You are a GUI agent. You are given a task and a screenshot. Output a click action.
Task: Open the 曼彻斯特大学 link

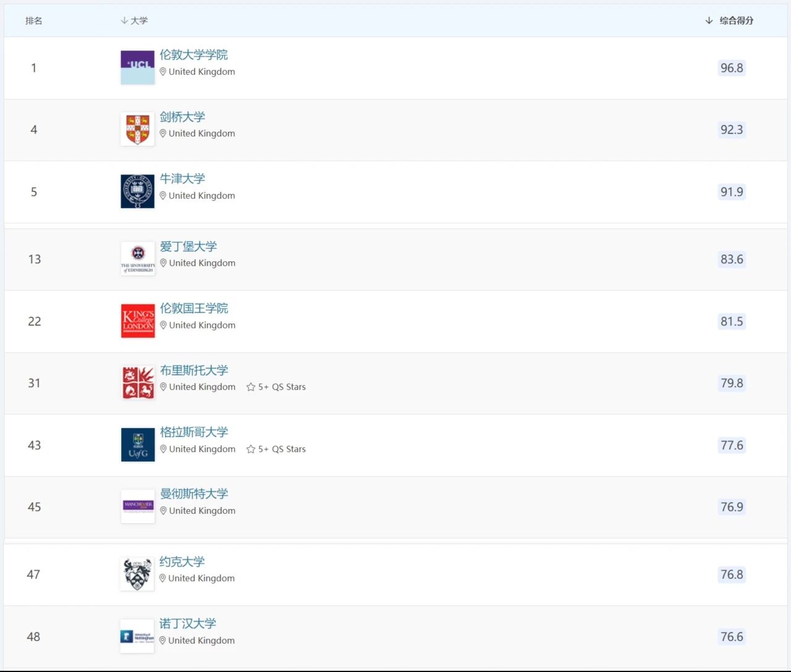194,493
